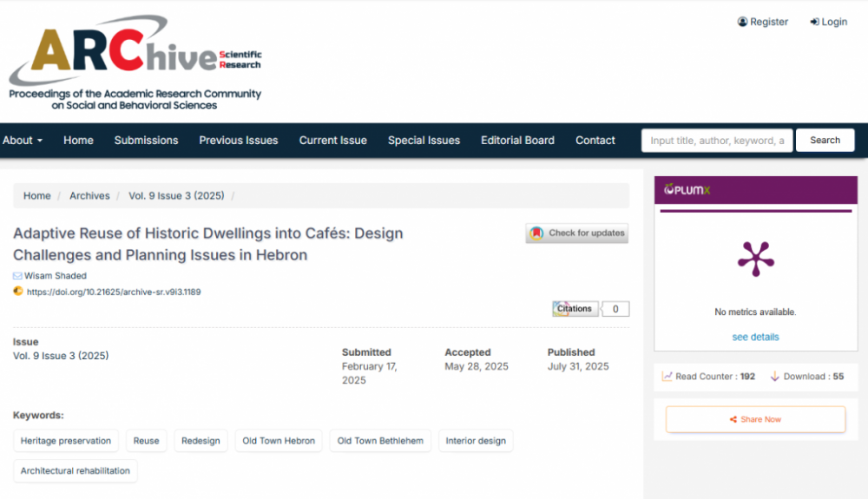868x499 pixels.
Task: Open the Editorial Board page
Action: point(517,141)
